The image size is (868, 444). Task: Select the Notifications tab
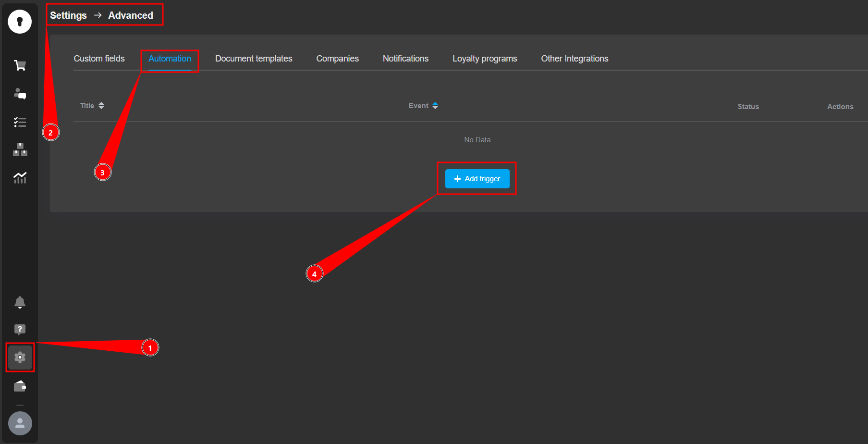click(x=405, y=59)
